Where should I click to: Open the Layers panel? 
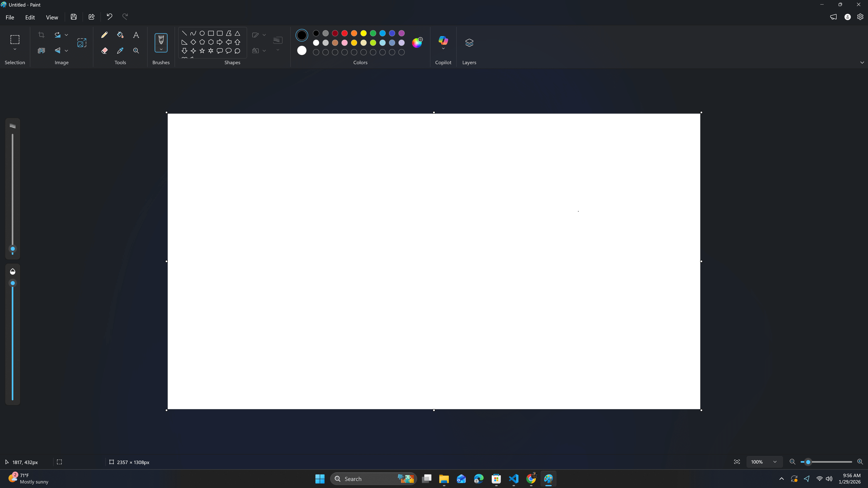(x=469, y=42)
